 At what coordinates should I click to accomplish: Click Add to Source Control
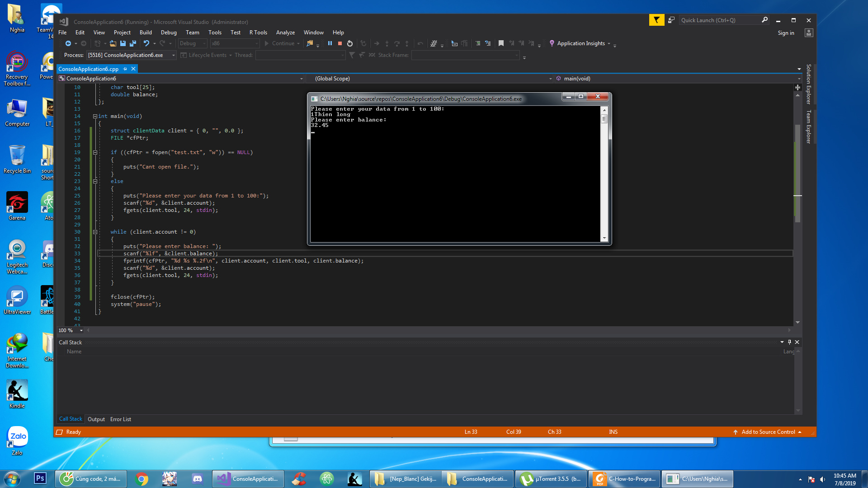coord(768,432)
